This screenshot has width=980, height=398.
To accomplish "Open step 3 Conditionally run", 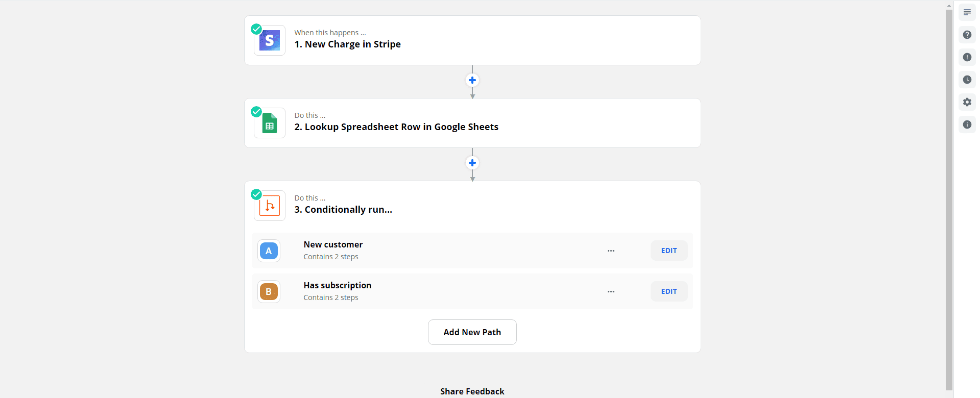I will (343, 210).
